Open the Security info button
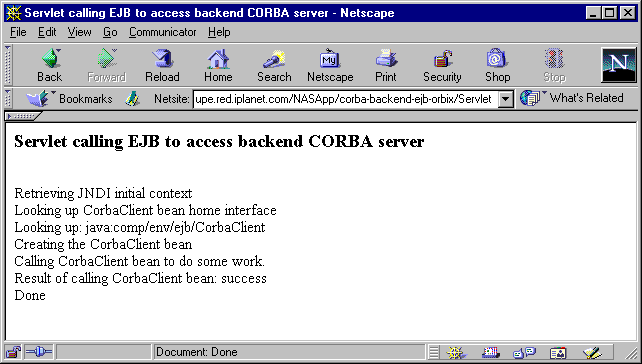The height and width of the screenshot is (364, 642). coord(442,66)
